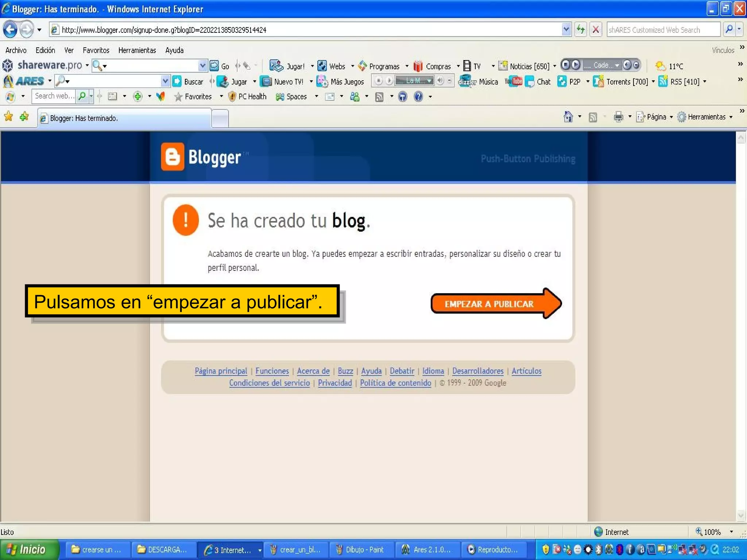The height and width of the screenshot is (560, 747).
Task: Click the RSS [410] toolbar item
Action: [x=679, y=82]
